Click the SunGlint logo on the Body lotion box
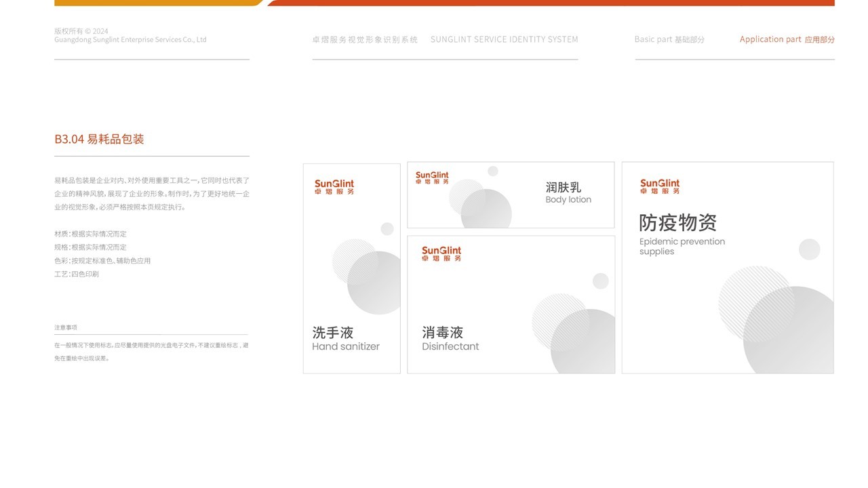 tap(433, 178)
